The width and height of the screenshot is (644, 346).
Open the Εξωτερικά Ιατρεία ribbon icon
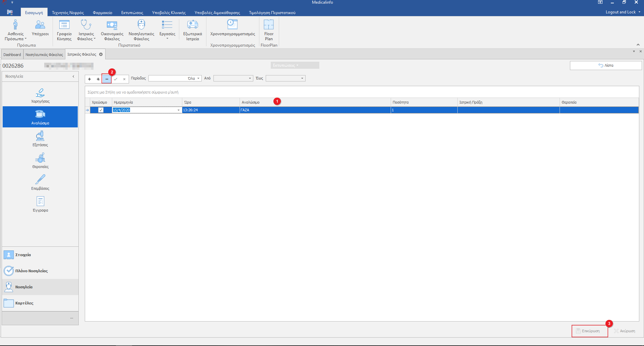click(x=192, y=30)
